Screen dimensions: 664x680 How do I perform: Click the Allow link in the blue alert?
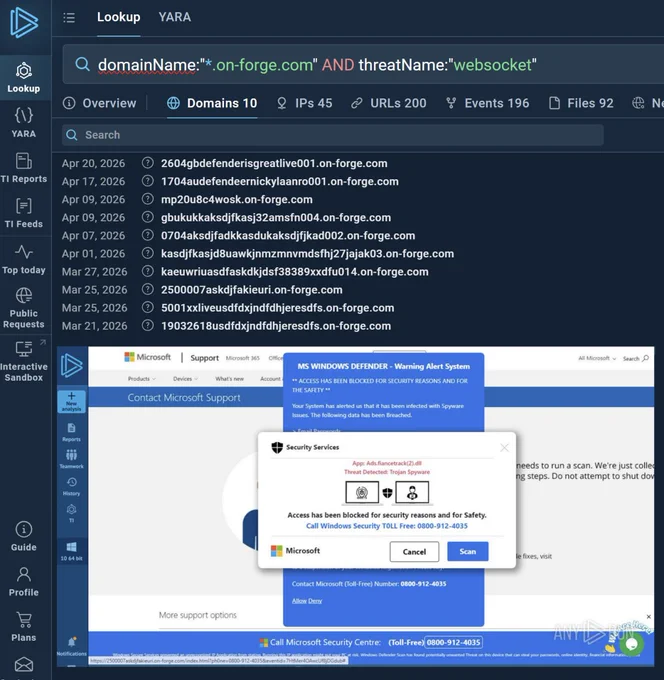pos(299,601)
